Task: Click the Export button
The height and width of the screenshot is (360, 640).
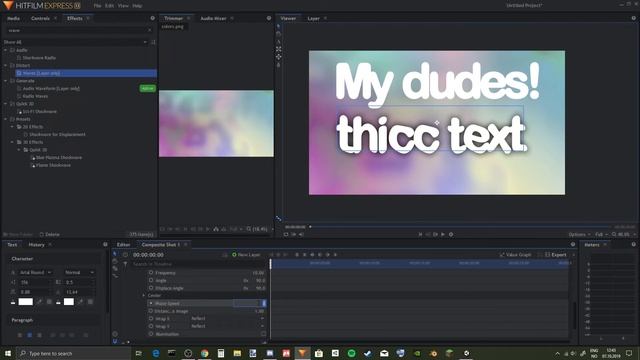Action: (x=556, y=255)
